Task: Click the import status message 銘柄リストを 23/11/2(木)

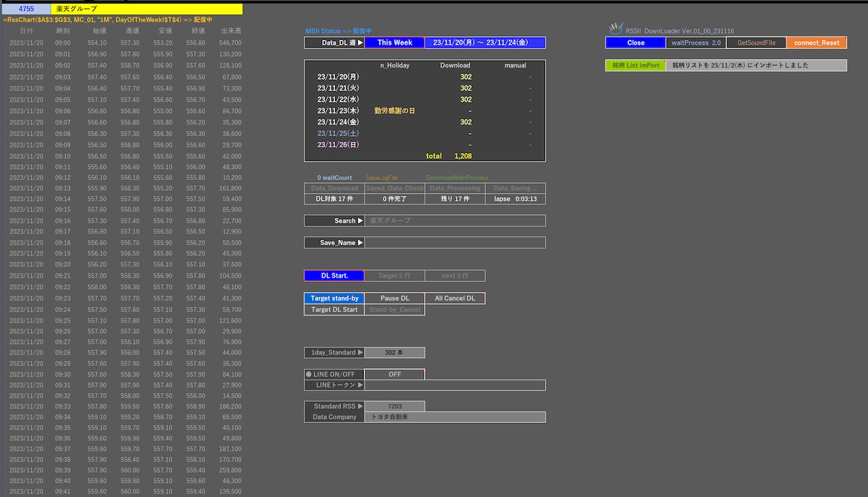Action: (x=756, y=66)
